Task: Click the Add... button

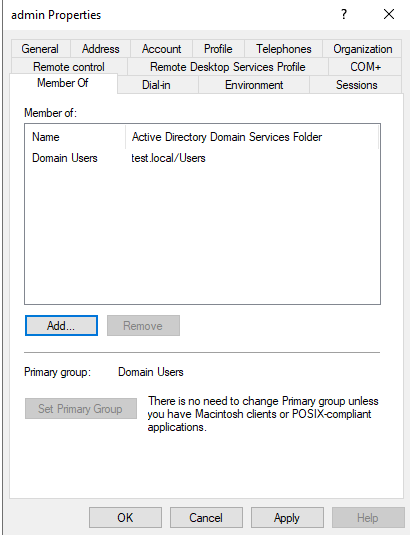Action: [61, 326]
